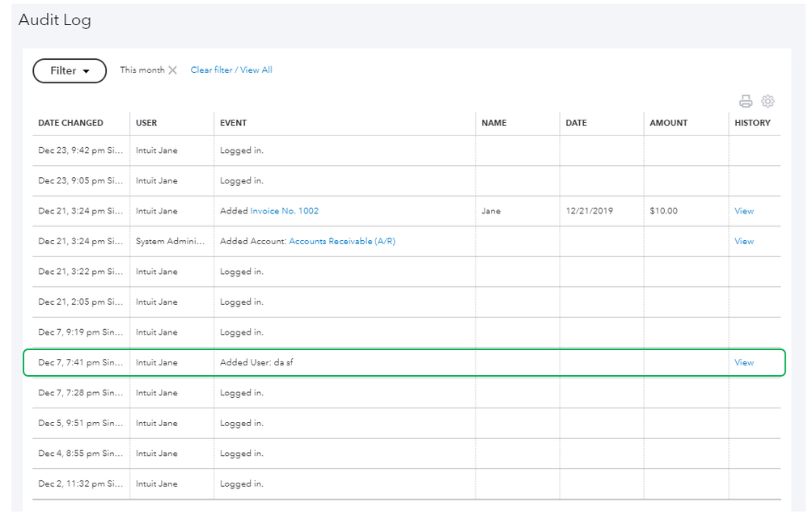Click the AMOUNT column header
The width and height of the screenshot is (808, 532).
[668, 123]
